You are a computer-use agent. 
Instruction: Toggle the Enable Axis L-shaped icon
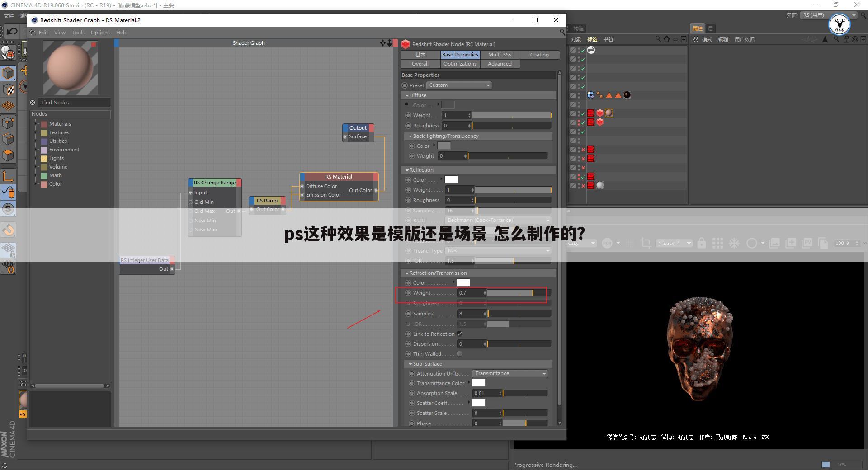pos(8,176)
